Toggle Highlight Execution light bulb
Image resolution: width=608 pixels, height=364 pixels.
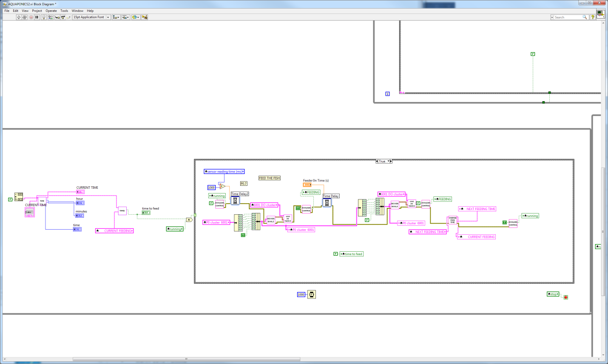[x=43, y=17]
